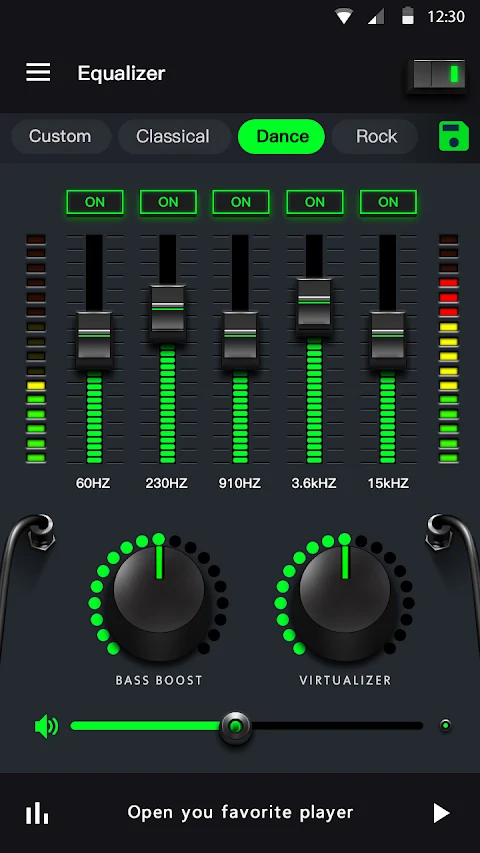Click the play button

coord(441,813)
